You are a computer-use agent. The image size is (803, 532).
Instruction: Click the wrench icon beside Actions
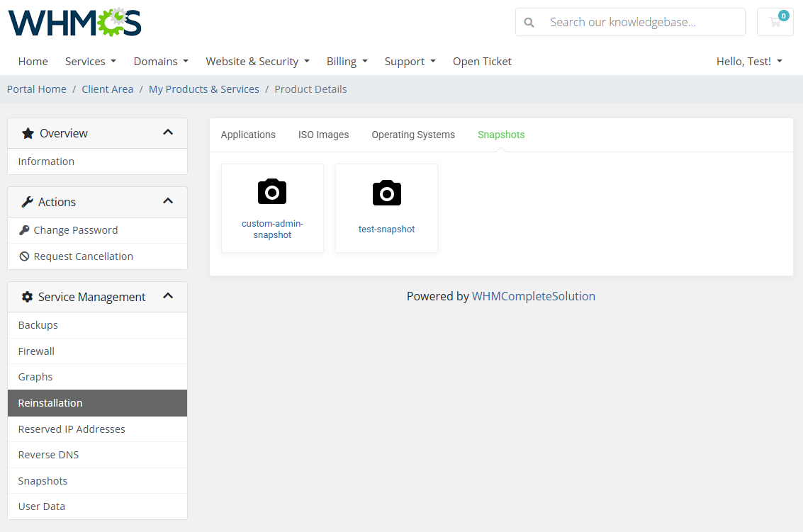click(x=29, y=201)
